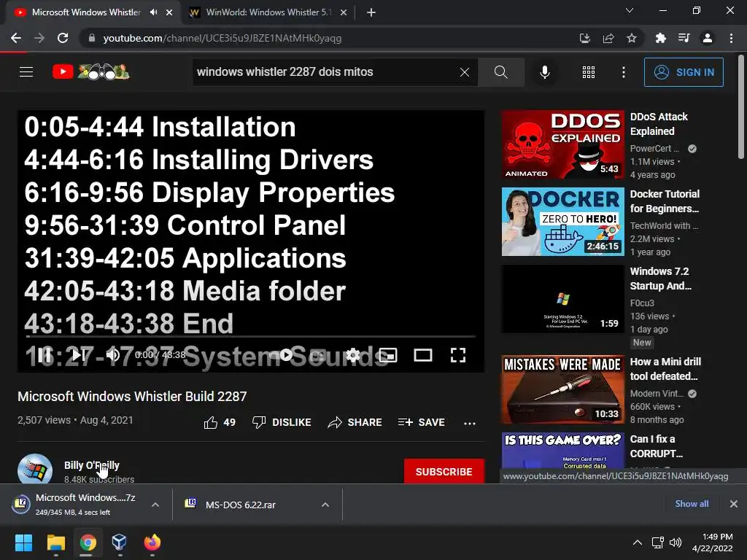
Task: Enable theater mode view
Action: pyautogui.click(x=423, y=355)
